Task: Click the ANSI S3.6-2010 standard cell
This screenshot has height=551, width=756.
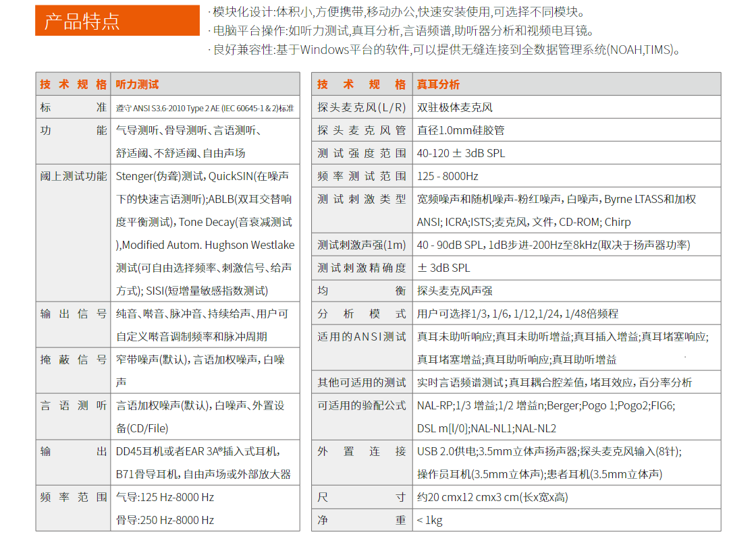Action: pos(205,108)
